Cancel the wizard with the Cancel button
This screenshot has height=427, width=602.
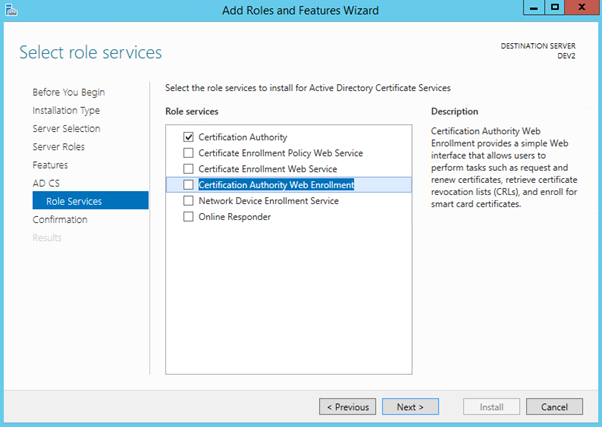[x=554, y=407]
